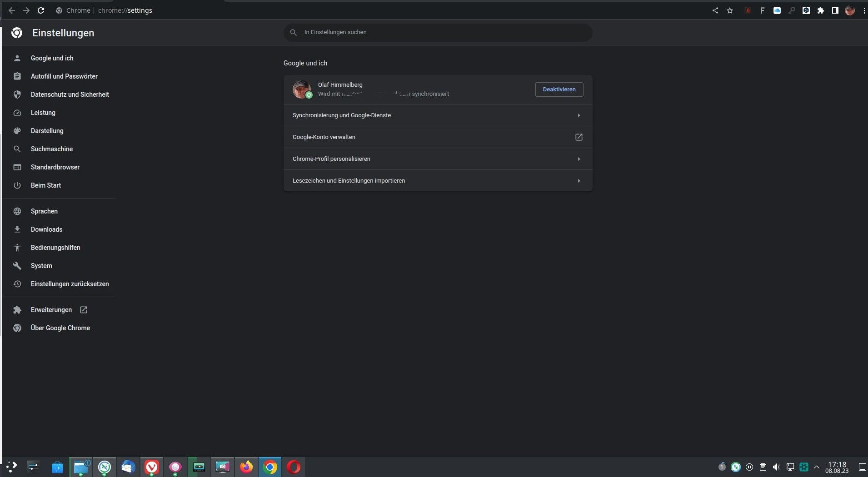
Task: Click the profile avatar in the toolbar
Action: pyautogui.click(x=850, y=10)
